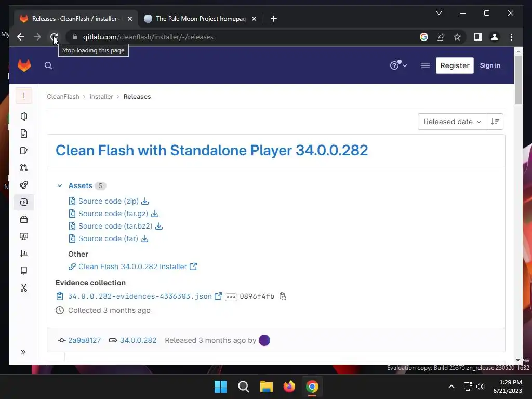Open File Explorer from taskbar
The image size is (532, 399).
(x=267, y=387)
